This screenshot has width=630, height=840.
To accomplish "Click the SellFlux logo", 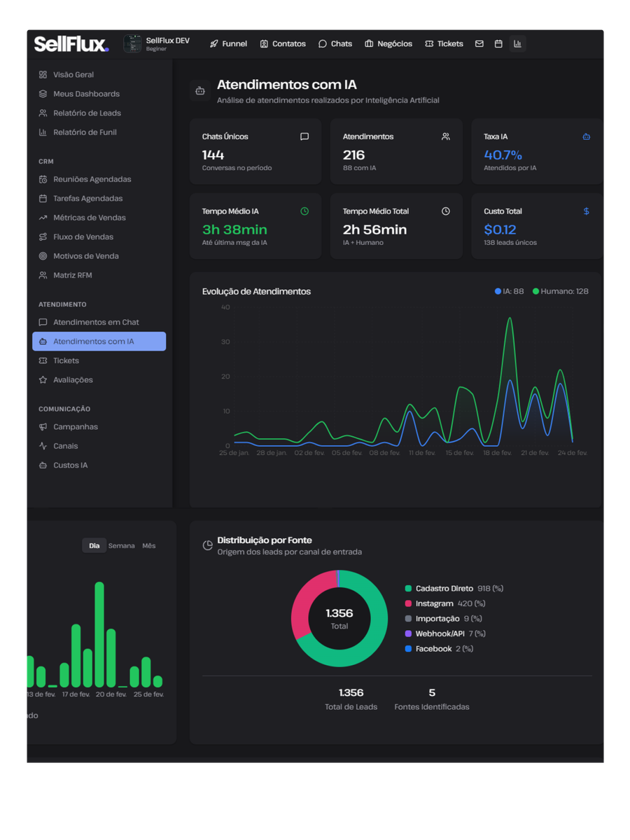I will (x=71, y=44).
